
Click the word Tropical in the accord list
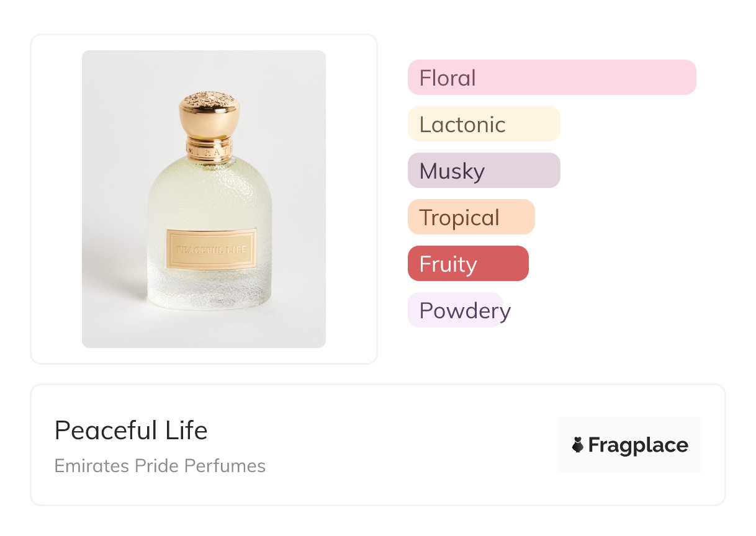[x=459, y=218]
